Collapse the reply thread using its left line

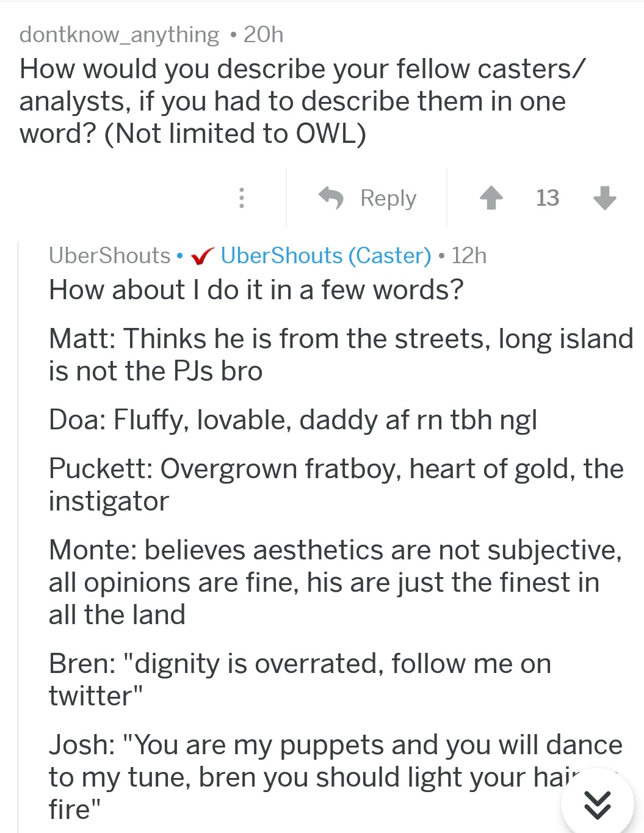point(19,537)
